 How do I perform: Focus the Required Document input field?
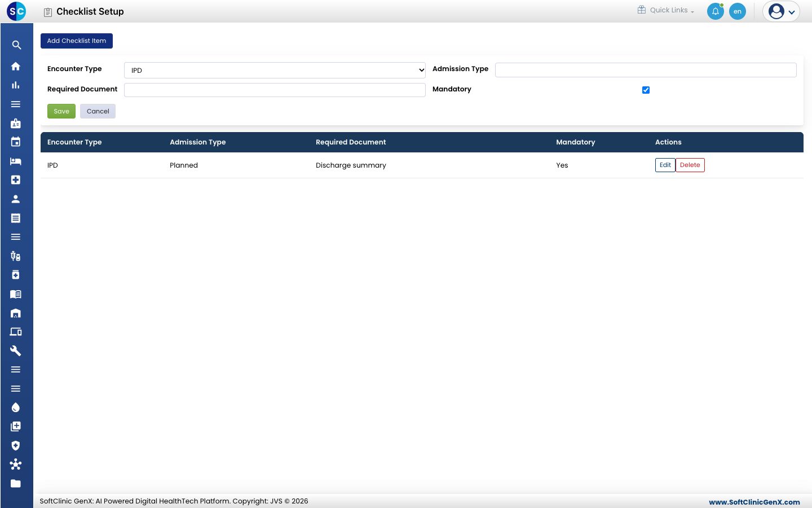pos(275,90)
